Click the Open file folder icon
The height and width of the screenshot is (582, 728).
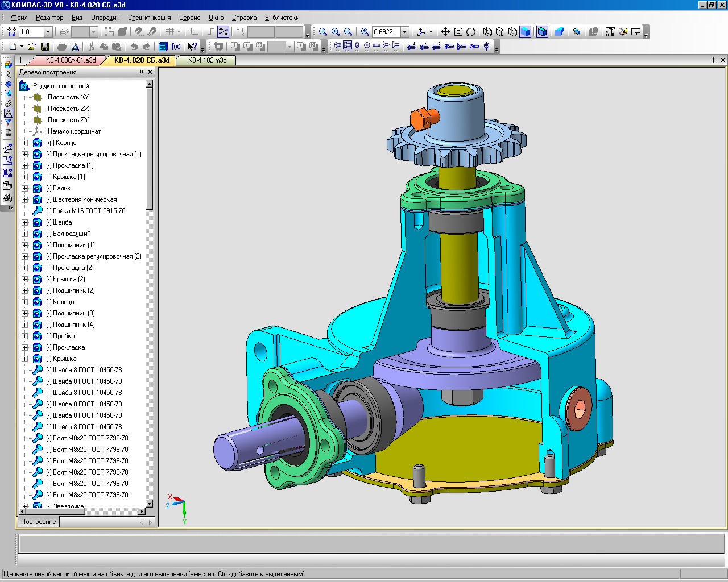(x=32, y=47)
